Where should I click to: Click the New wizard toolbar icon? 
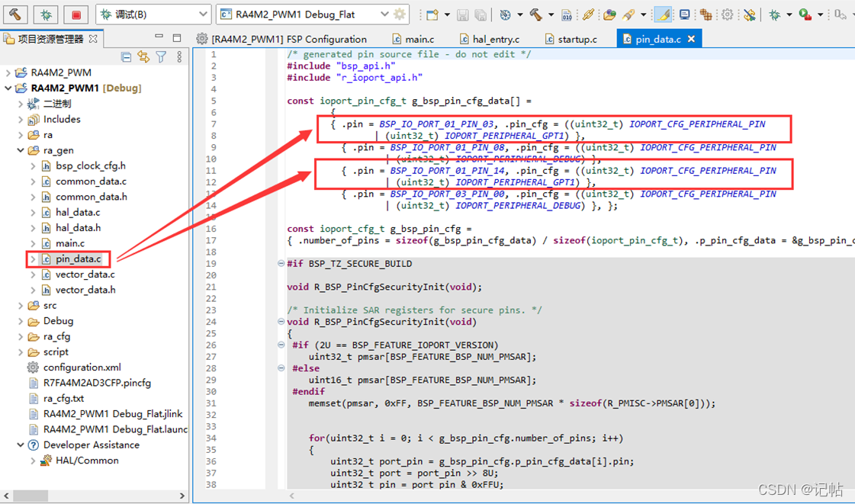tap(432, 14)
